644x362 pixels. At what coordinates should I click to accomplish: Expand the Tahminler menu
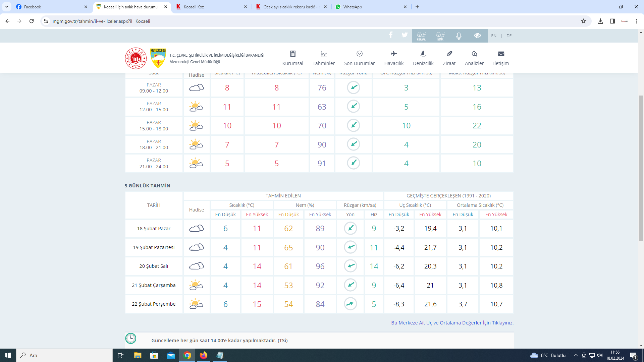(324, 58)
